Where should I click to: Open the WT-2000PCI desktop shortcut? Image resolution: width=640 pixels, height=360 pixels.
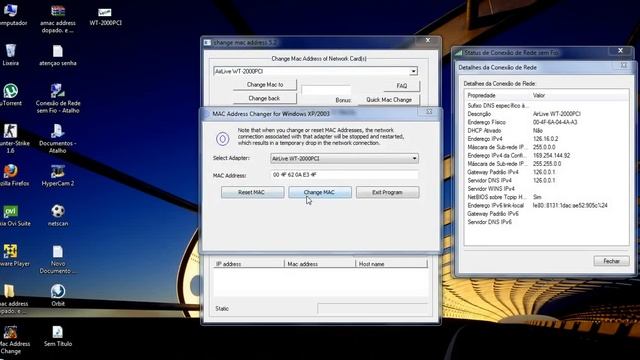(x=105, y=16)
